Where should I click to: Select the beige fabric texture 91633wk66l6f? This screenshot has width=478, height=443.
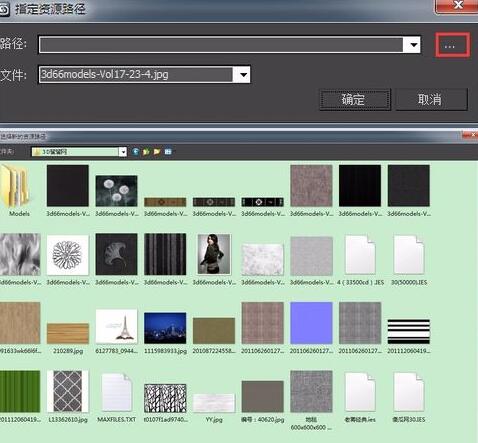(x=19, y=323)
